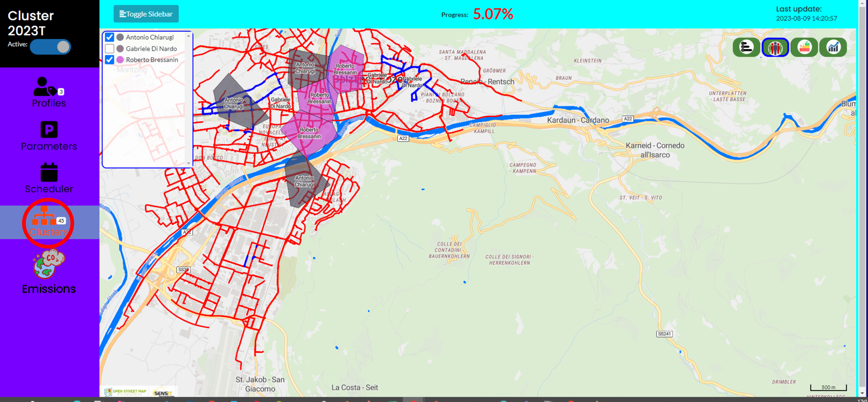Uncheck Roberto Bressanin in the legend
The width and height of the screenshot is (868, 402).
click(x=109, y=60)
